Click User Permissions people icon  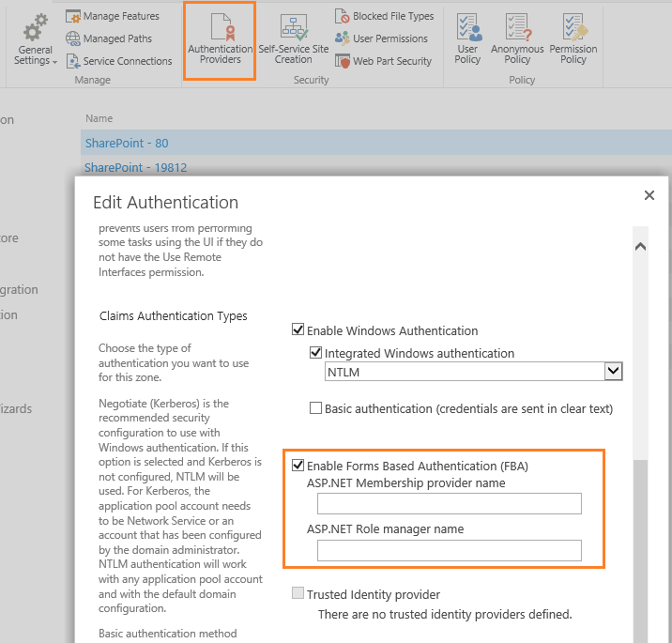[342, 38]
